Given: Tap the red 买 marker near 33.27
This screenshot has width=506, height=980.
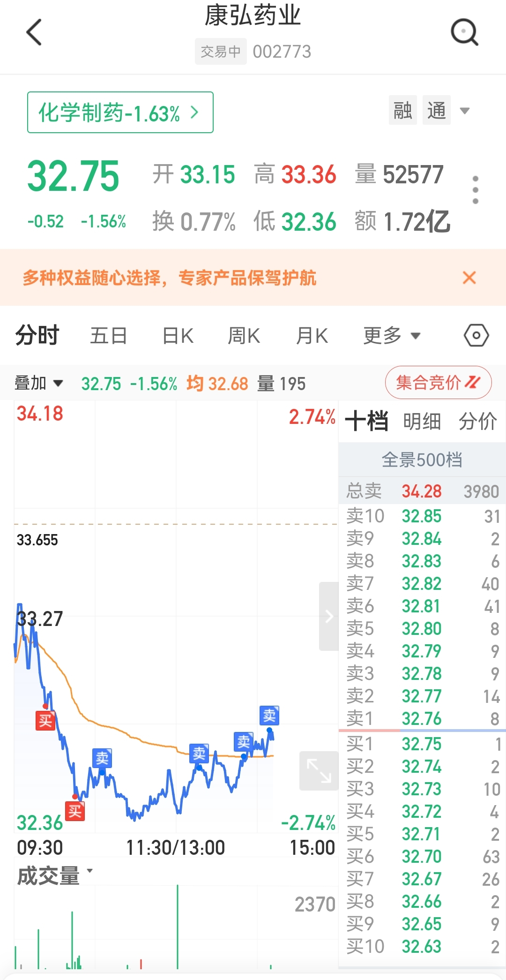Looking at the screenshot, I should [x=45, y=720].
